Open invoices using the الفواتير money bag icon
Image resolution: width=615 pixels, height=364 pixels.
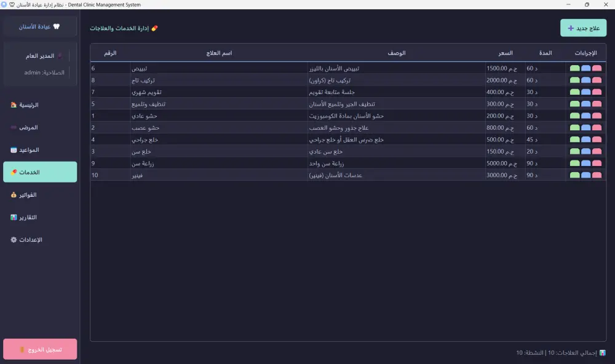pyautogui.click(x=14, y=194)
